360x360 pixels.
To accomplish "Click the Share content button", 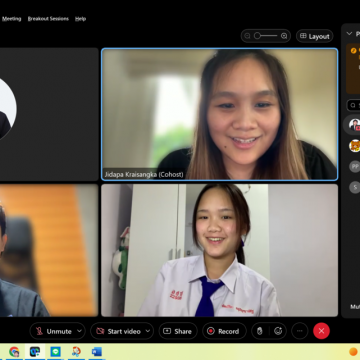I will point(178,331).
